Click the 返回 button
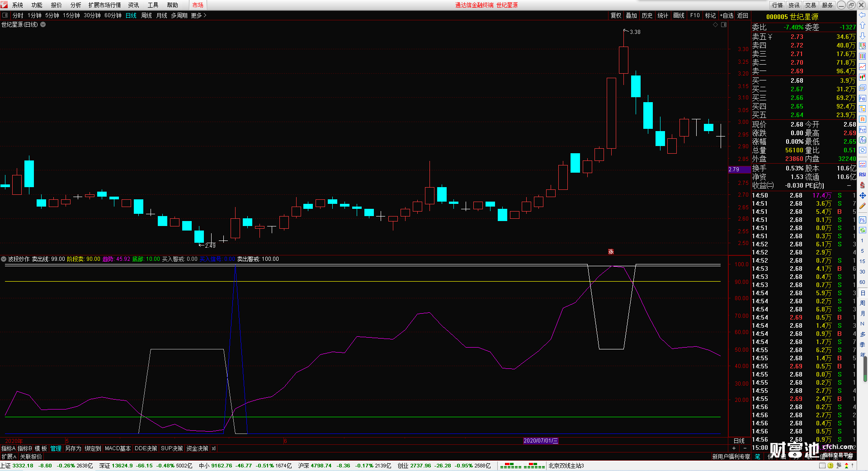This screenshot has width=868, height=471. click(743, 15)
